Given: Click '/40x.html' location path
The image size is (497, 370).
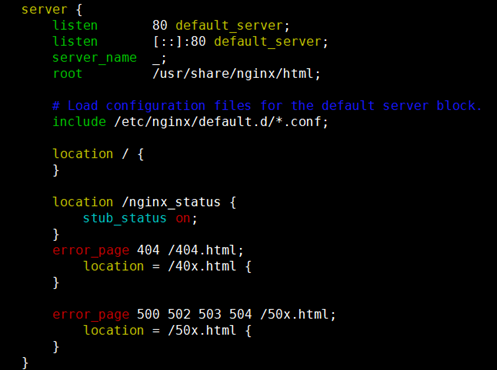Looking at the screenshot, I should coord(202,266).
